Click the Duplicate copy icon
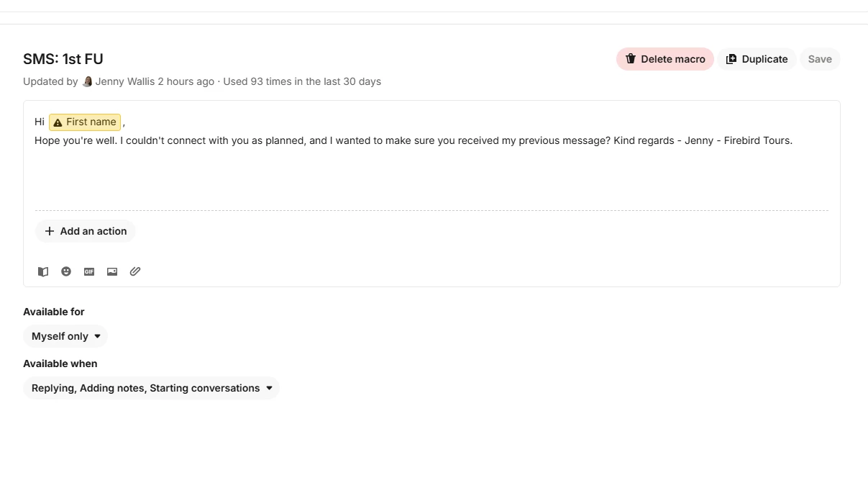Viewport: 868px width, 483px height. coord(731,59)
